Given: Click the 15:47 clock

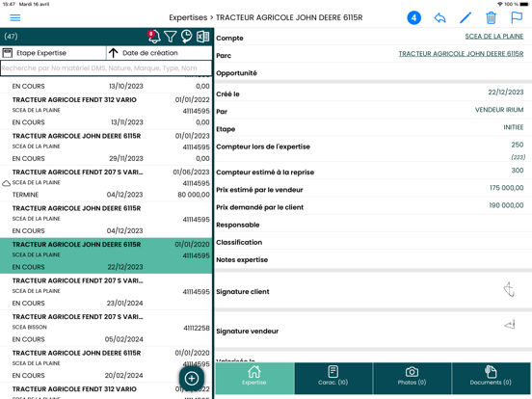Looking at the screenshot, I should 9,4.
